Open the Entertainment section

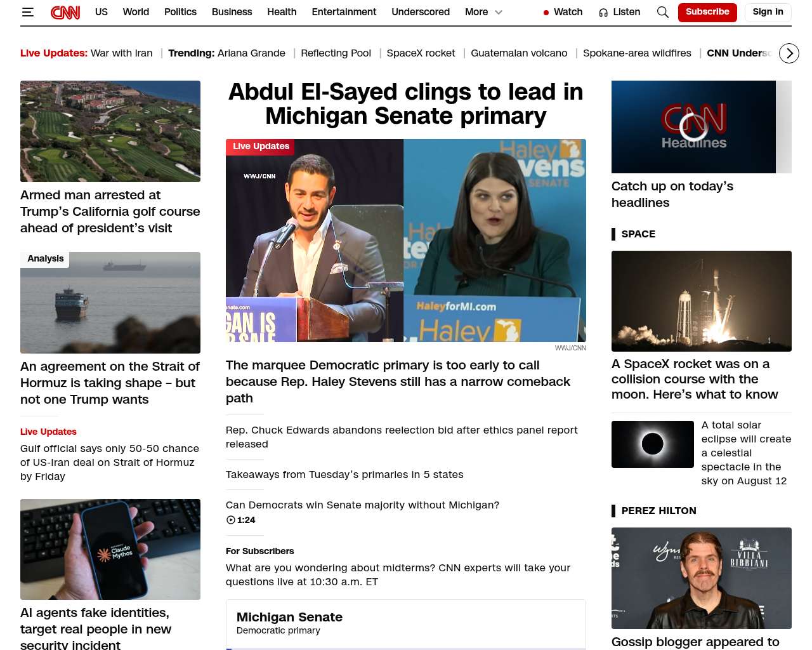point(344,12)
